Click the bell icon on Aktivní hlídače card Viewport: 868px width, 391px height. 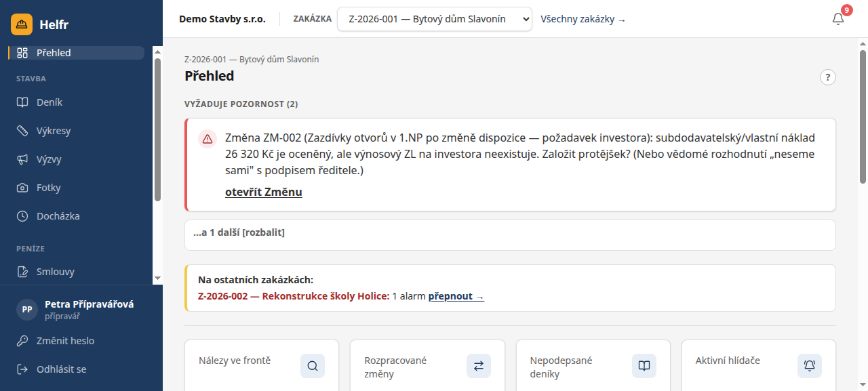[x=810, y=366]
